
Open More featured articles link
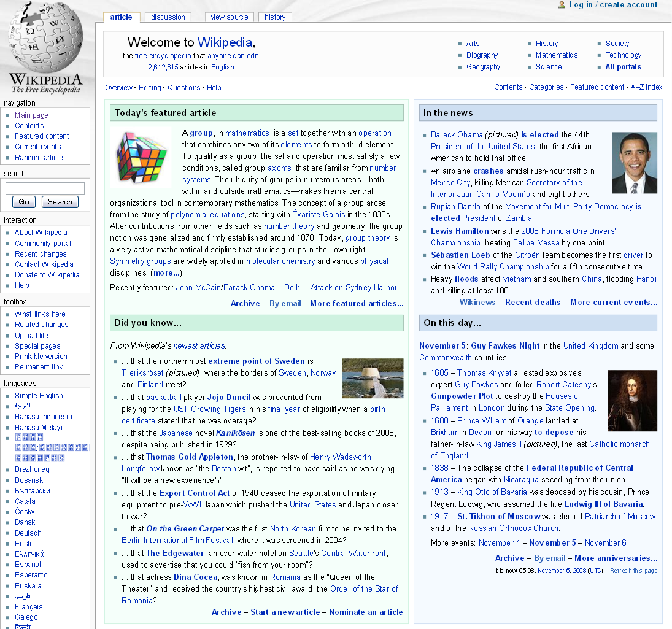(357, 304)
